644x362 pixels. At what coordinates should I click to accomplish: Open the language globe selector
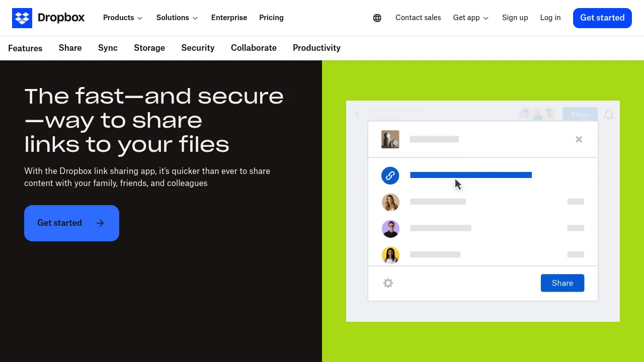coord(377,18)
